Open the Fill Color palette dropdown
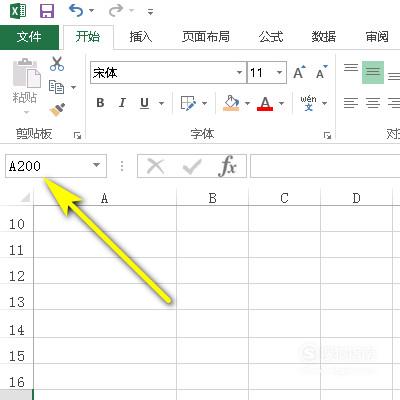Image resolution: width=400 pixels, height=400 pixels. (x=247, y=103)
